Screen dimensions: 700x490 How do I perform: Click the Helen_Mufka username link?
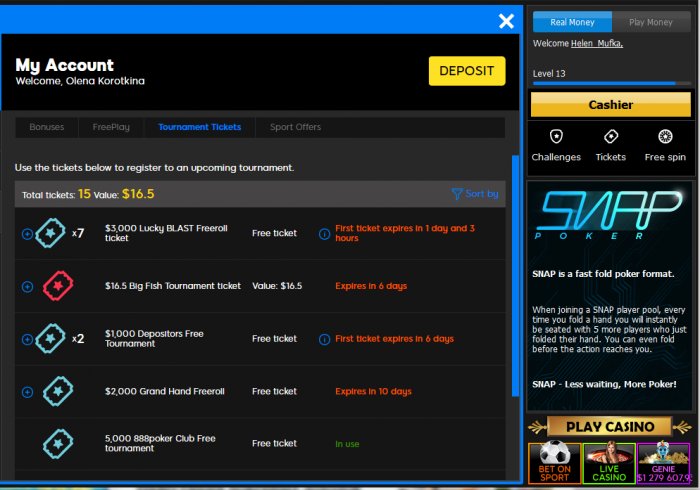pos(597,43)
